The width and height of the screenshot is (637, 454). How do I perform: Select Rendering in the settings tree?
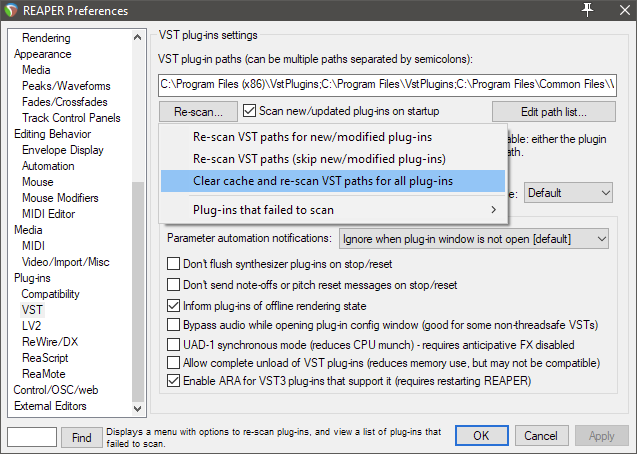pos(46,38)
